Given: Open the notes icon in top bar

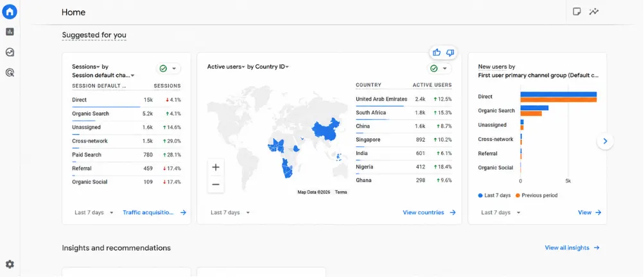Looking at the screenshot, I should click(x=577, y=12).
